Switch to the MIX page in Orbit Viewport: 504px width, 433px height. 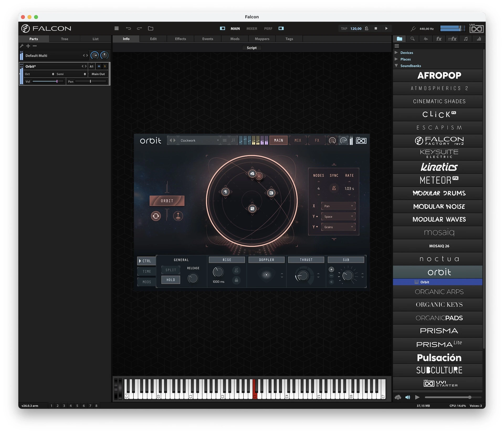(x=298, y=140)
